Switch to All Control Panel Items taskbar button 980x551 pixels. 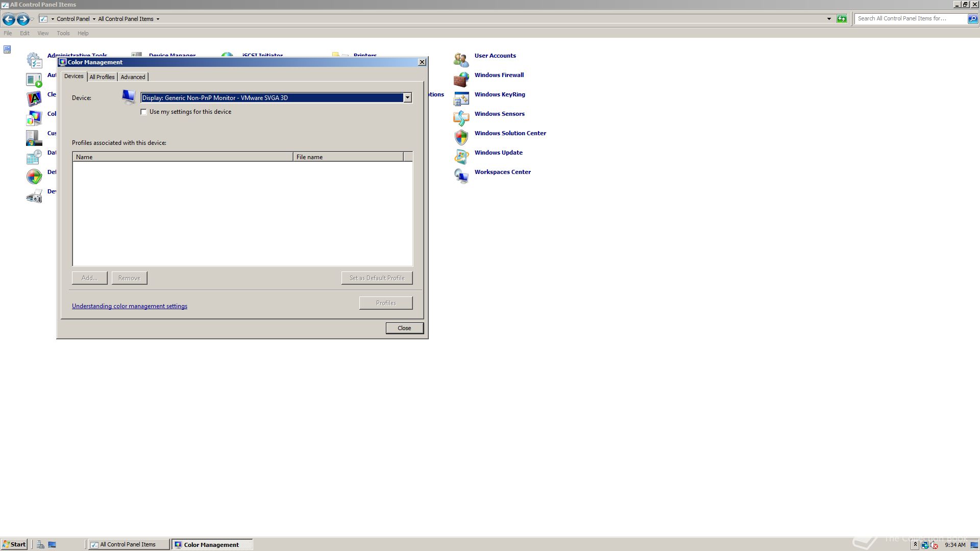[x=129, y=544]
